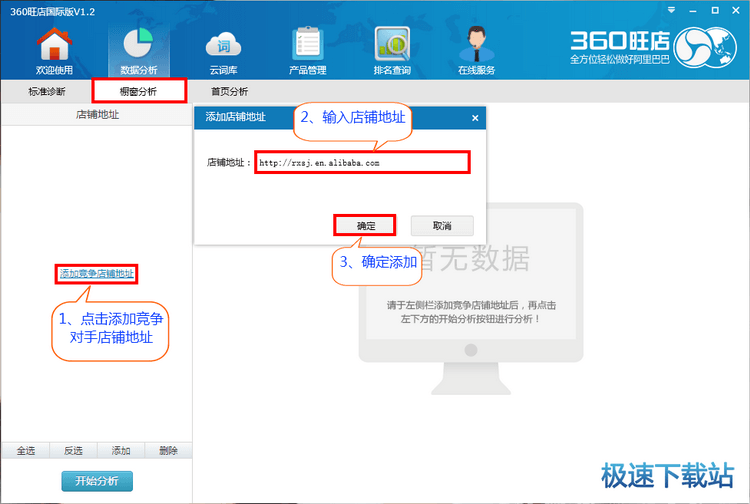Click the 删除 button

pyautogui.click(x=168, y=450)
